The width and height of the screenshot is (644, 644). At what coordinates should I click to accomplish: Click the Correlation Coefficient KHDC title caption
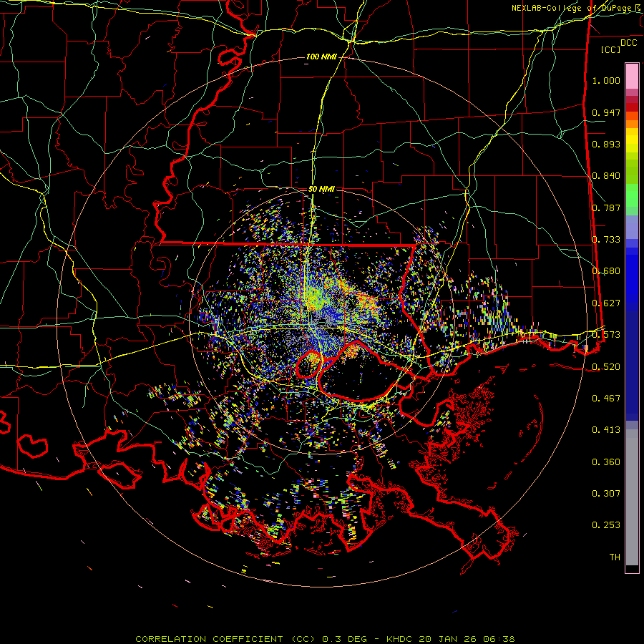click(325, 639)
